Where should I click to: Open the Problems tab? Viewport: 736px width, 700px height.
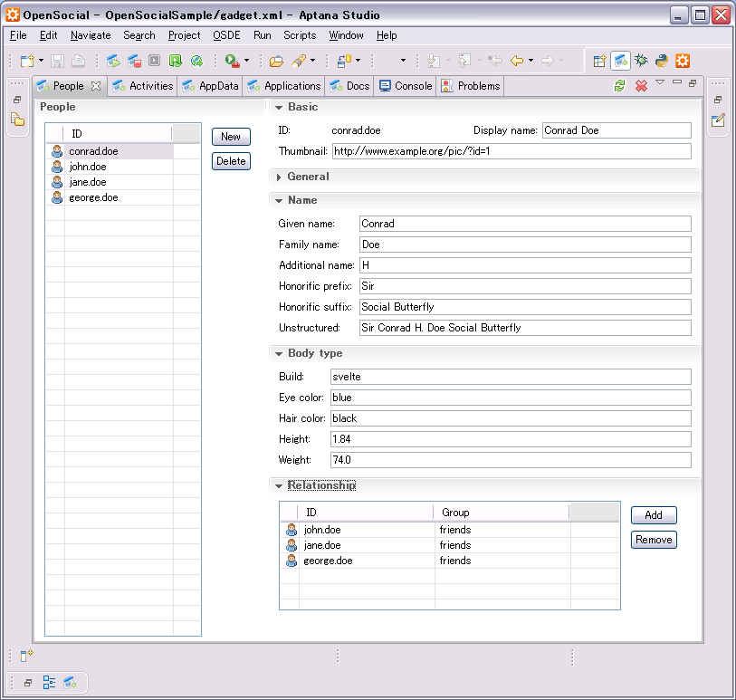click(x=470, y=86)
